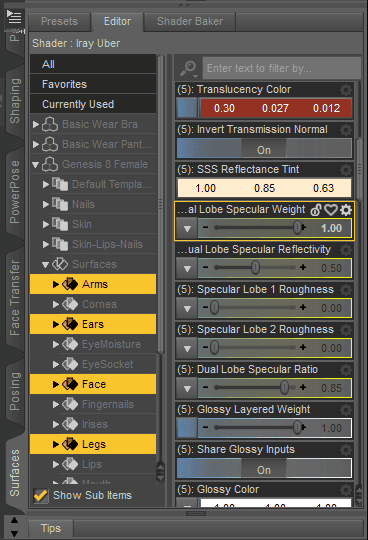This screenshot has width=368, height=540.
Task: Open SSS Reflectance Tint settings gear
Action: (x=346, y=170)
